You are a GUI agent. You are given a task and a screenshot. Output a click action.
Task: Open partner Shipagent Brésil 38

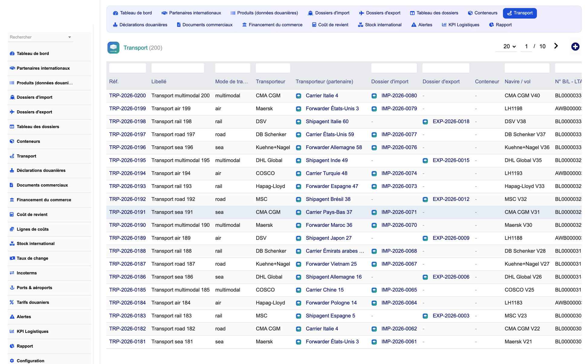coord(328,199)
